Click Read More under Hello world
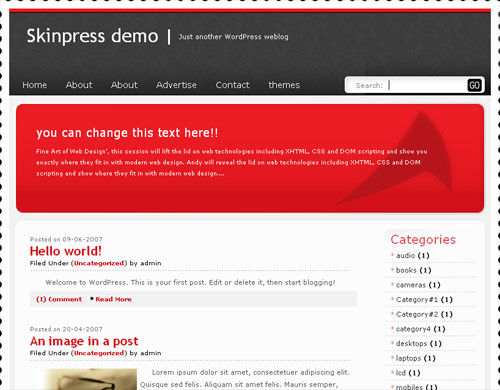Screen dimensions: 500x390 [x=113, y=299]
